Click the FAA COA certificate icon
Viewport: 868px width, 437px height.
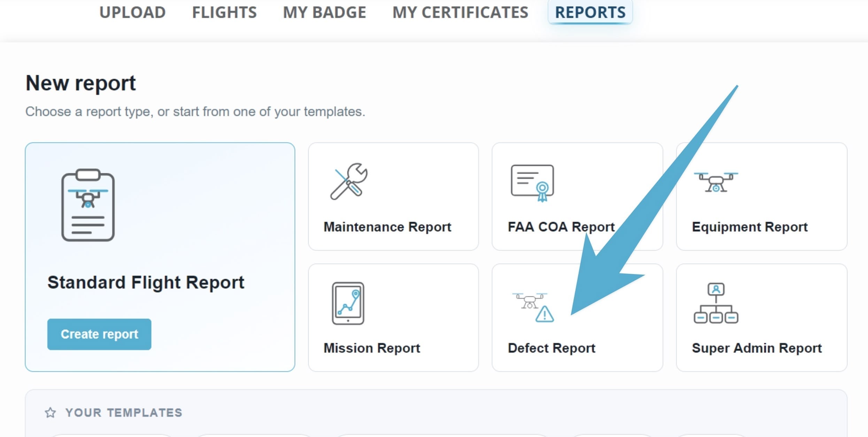[x=532, y=183]
